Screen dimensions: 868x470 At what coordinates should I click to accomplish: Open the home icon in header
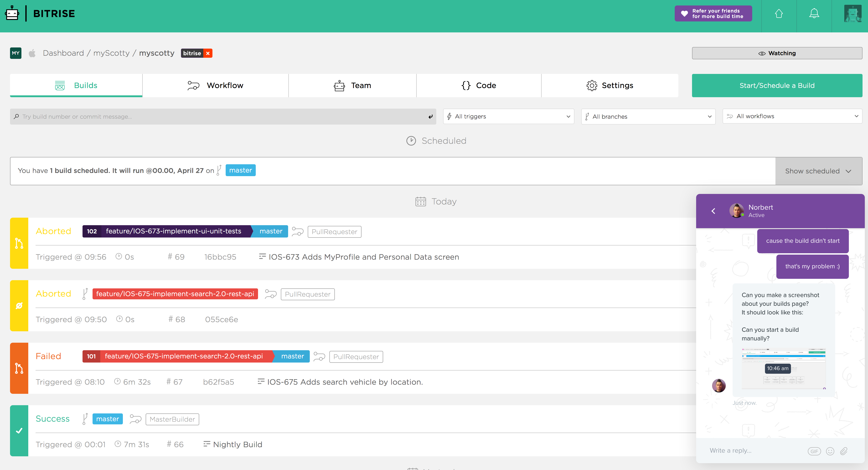779,13
